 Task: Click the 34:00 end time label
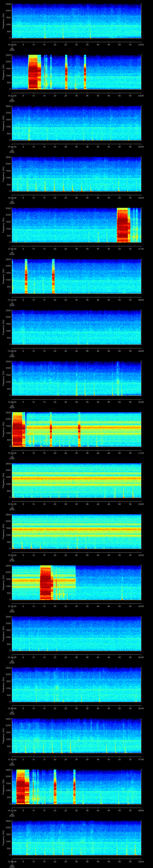[x=141, y=606]
